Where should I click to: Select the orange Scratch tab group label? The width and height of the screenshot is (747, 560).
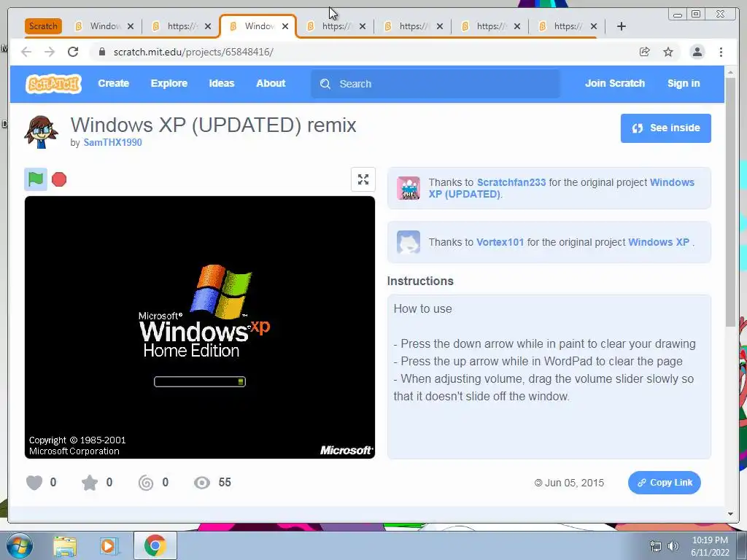43,26
